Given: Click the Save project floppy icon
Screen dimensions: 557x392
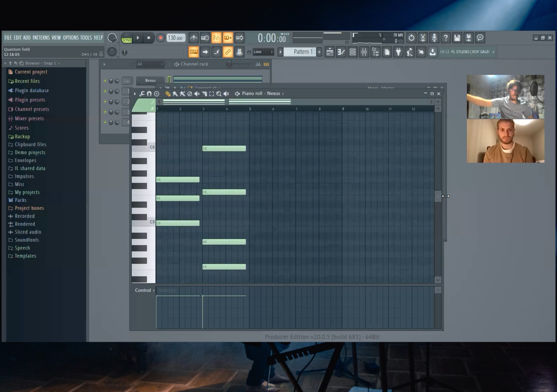Looking at the screenshot, I should [457, 38].
